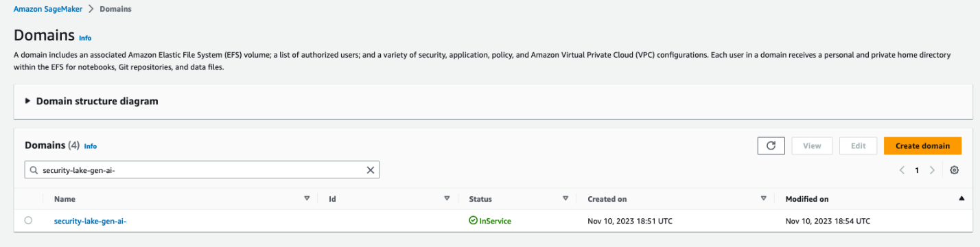This screenshot has width=980, height=247.
Task: Click the InService status check icon
Action: [x=473, y=221]
